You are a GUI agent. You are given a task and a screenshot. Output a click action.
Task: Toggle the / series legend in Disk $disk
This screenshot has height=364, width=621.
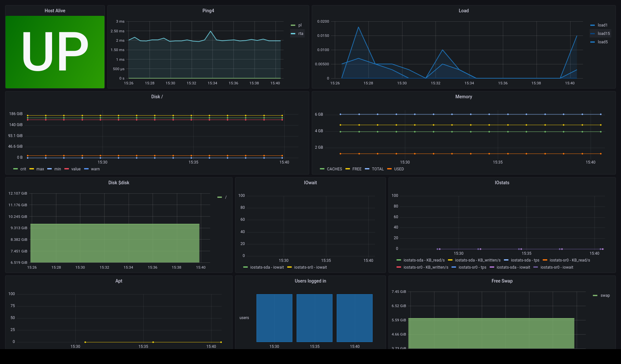225,197
